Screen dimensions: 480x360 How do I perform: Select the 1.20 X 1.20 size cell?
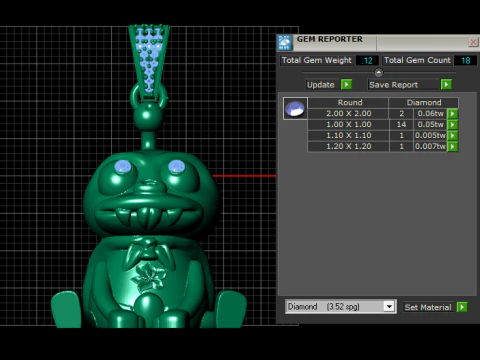348,147
